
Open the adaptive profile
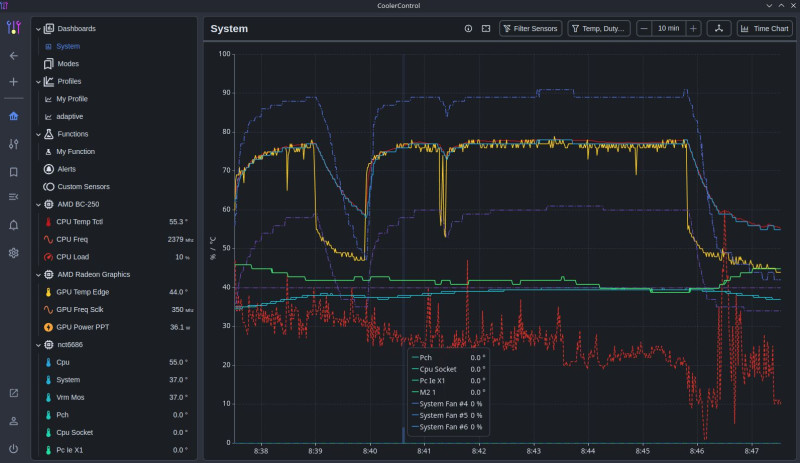coord(69,116)
